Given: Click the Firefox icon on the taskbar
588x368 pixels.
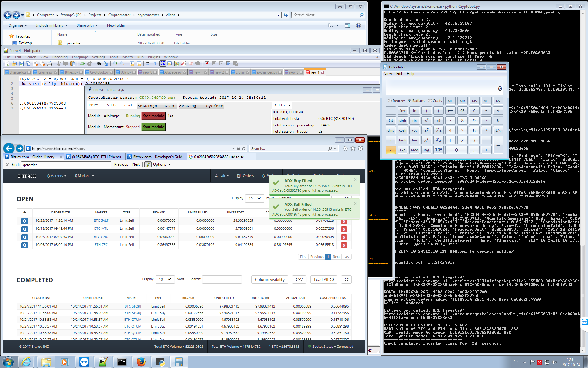Looking at the screenshot, I should coord(141,362).
